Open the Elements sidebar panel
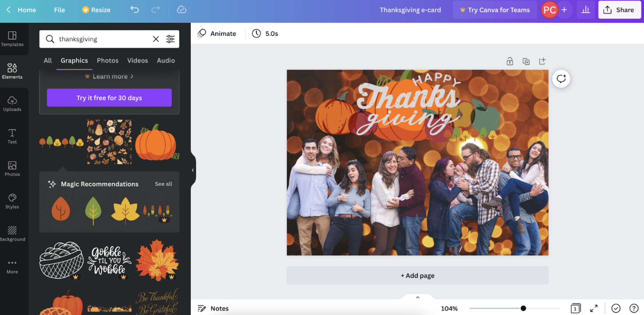The height and width of the screenshot is (315, 644). [x=12, y=71]
